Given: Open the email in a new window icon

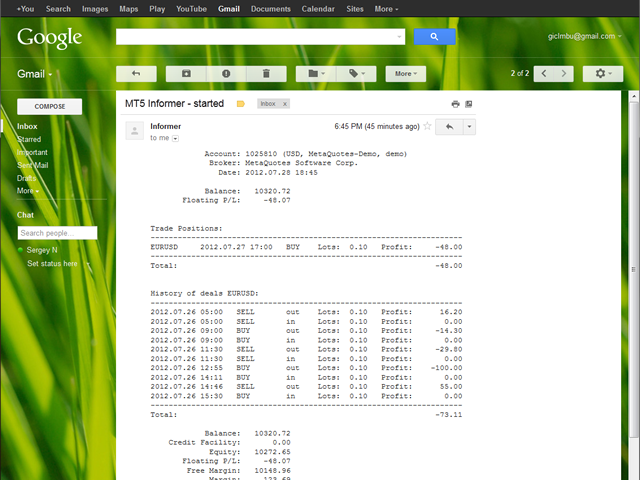Looking at the screenshot, I should 469,104.
